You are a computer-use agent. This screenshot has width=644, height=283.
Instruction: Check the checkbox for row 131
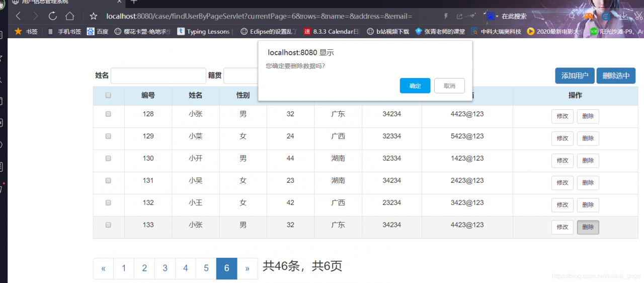[108, 181]
